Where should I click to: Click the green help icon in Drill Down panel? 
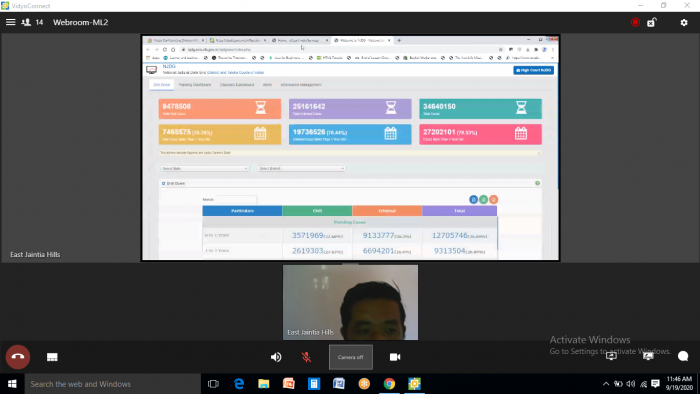pos(538,183)
